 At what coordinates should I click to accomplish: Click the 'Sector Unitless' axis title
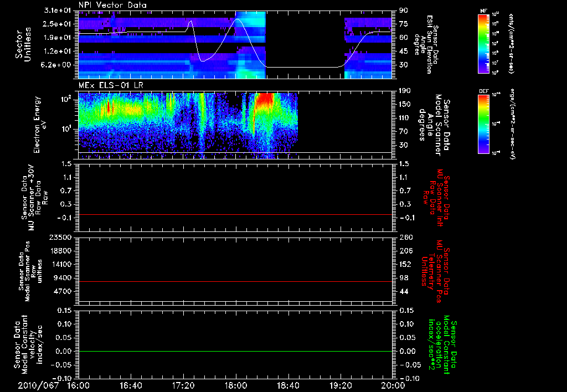[x=23, y=44]
